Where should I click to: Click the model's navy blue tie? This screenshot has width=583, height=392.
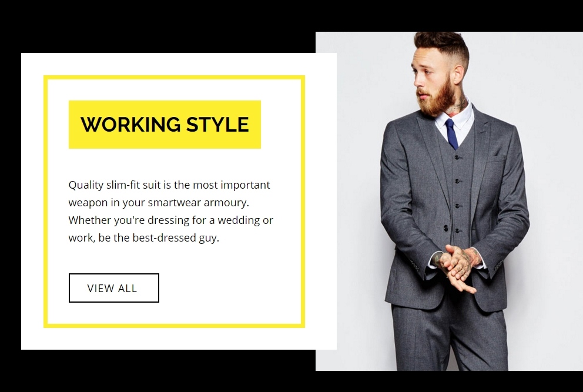pyautogui.click(x=452, y=134)
